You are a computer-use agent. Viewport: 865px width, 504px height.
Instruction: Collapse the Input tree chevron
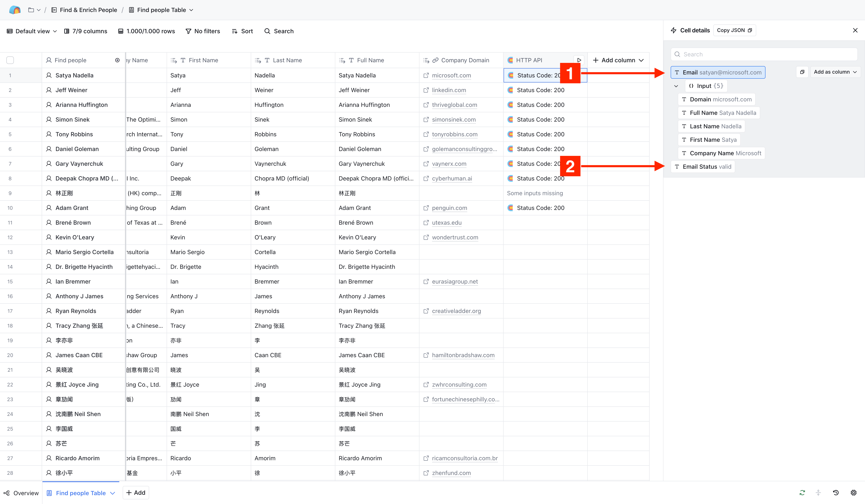point(676,86)
